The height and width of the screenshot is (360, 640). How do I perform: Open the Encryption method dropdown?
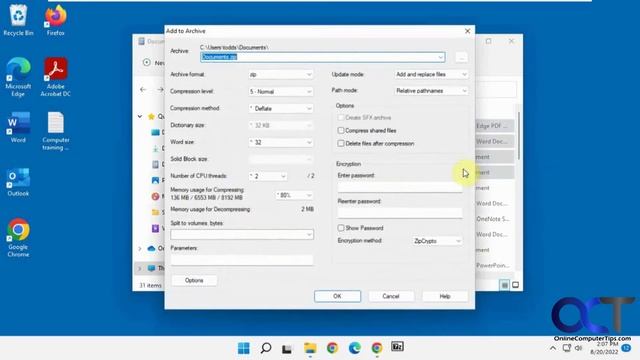(x=437, y=241)
